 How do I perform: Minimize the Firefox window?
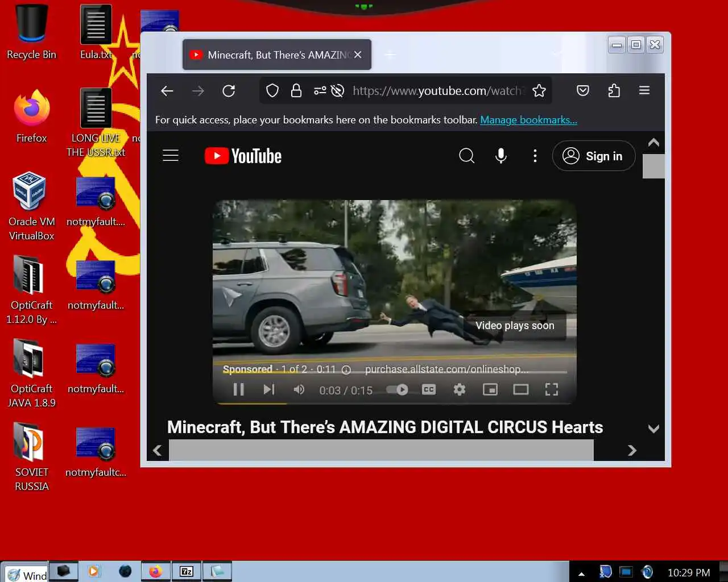[617, 45]
